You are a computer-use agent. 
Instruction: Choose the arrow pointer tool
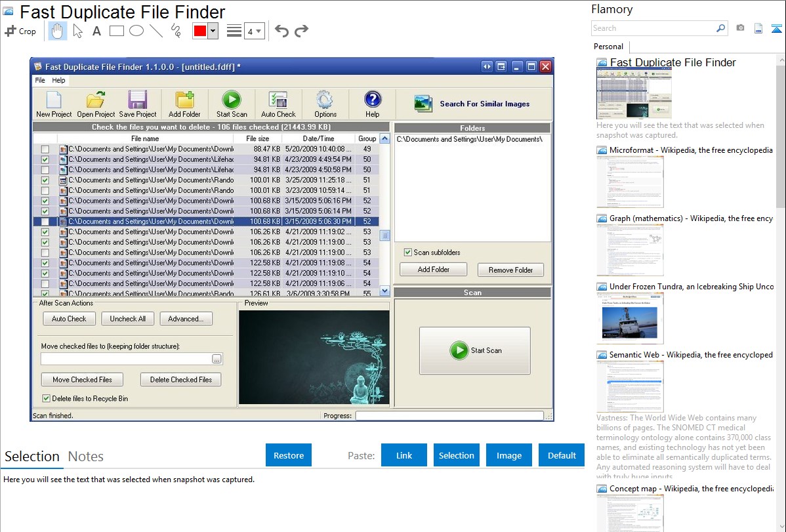click(77, 31)
